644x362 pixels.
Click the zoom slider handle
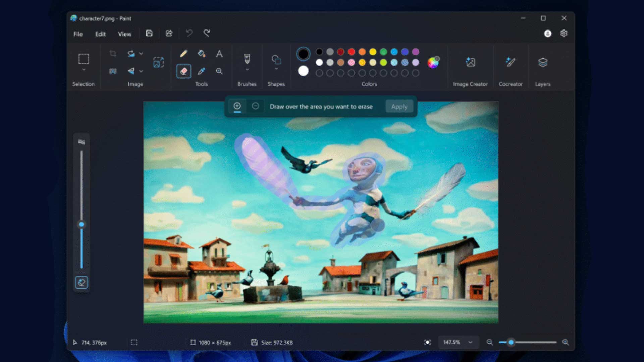pos(511,342)
